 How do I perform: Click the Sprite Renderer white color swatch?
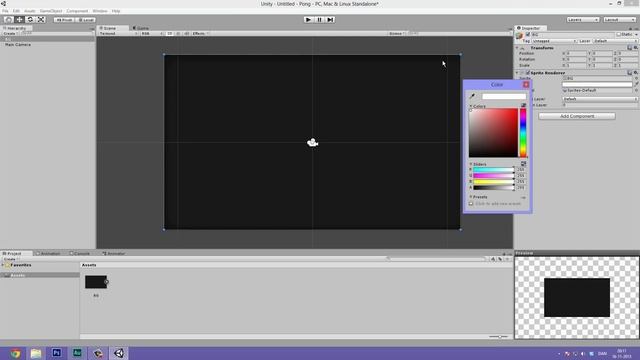coord(597,84)
